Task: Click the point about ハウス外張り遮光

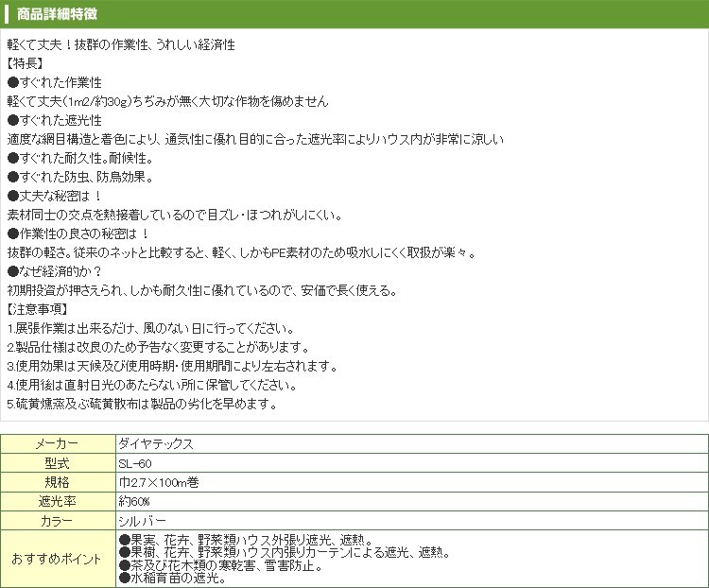Action: pyautogui.click(x=247, y=540)
